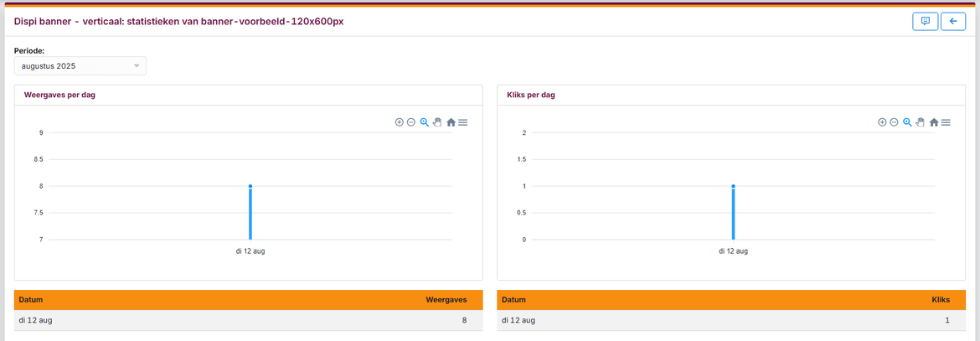Open the Periode dropdown showing augustus 2025

point(80,65)
